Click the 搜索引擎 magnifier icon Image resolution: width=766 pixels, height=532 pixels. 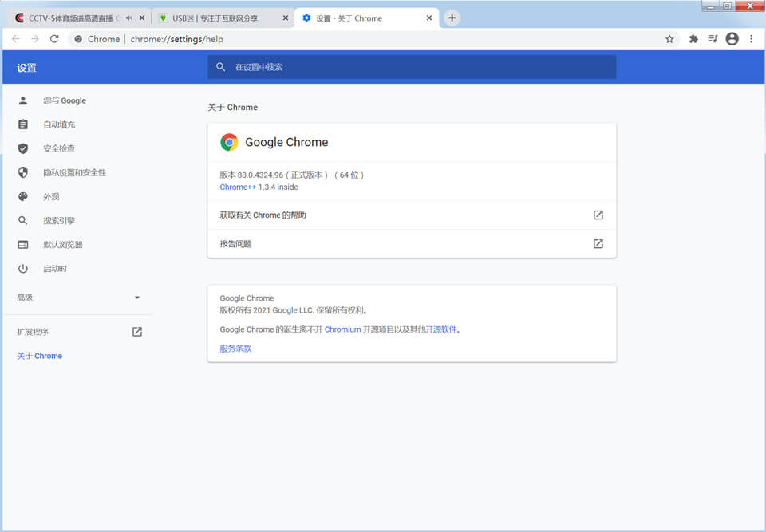click(x=23, y=220)
